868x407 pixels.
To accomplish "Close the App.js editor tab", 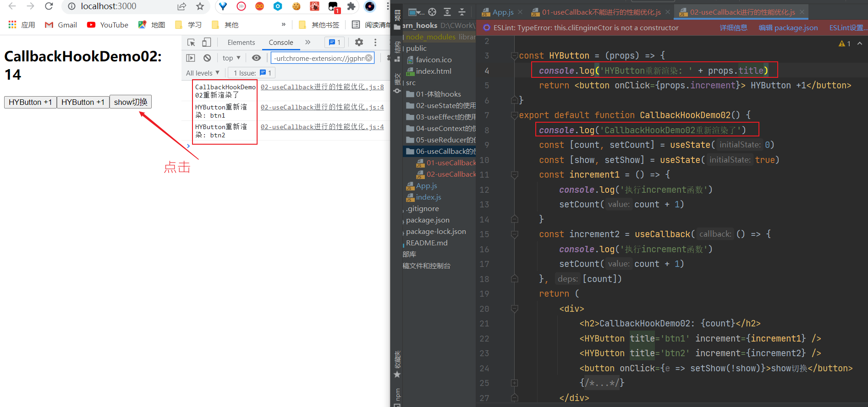I will coord(520,12).
